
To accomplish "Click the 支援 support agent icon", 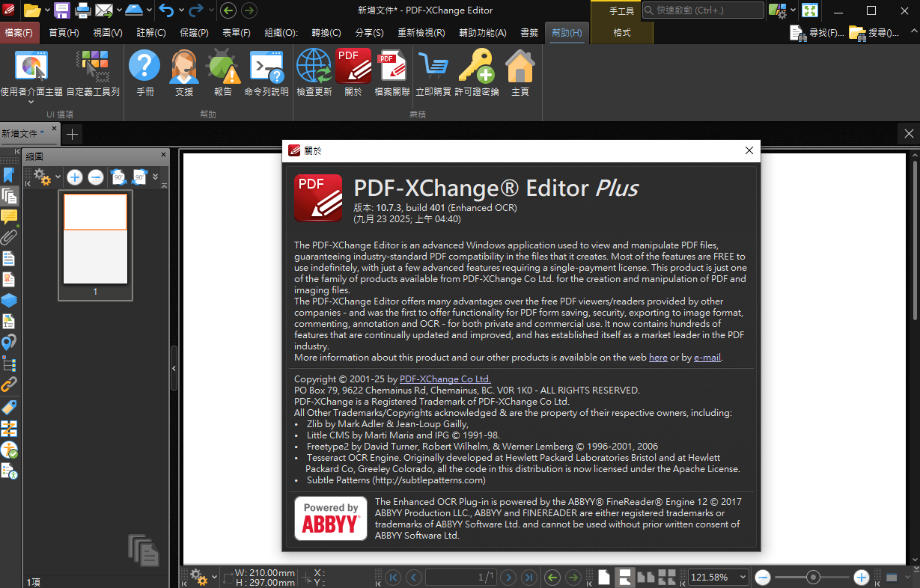I will click(183, 67).
